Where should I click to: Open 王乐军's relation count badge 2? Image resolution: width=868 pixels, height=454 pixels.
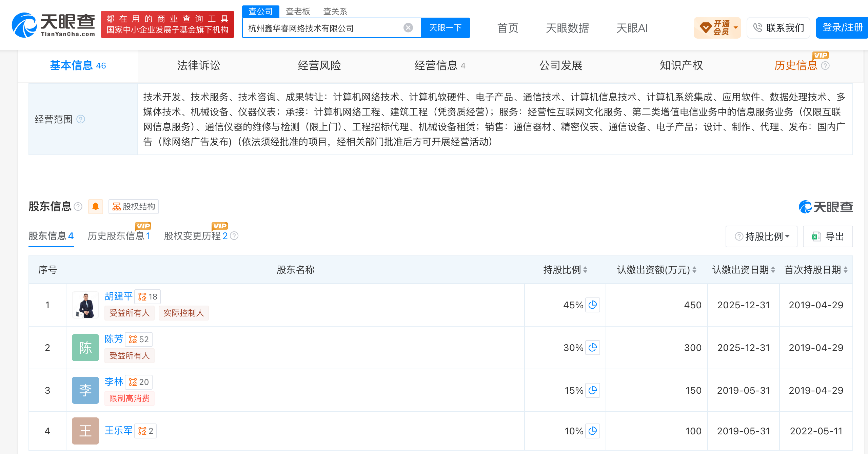pos(145,431)
